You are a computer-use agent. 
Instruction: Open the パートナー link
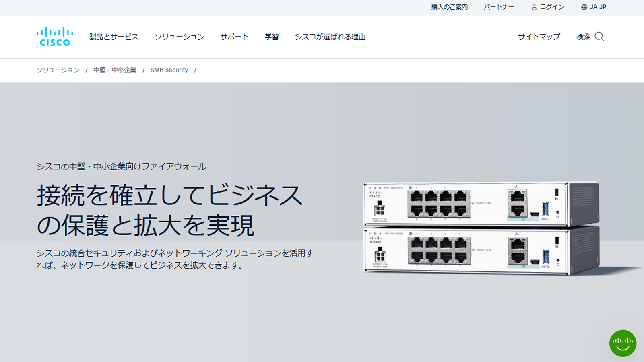click(x=499, y=7)
